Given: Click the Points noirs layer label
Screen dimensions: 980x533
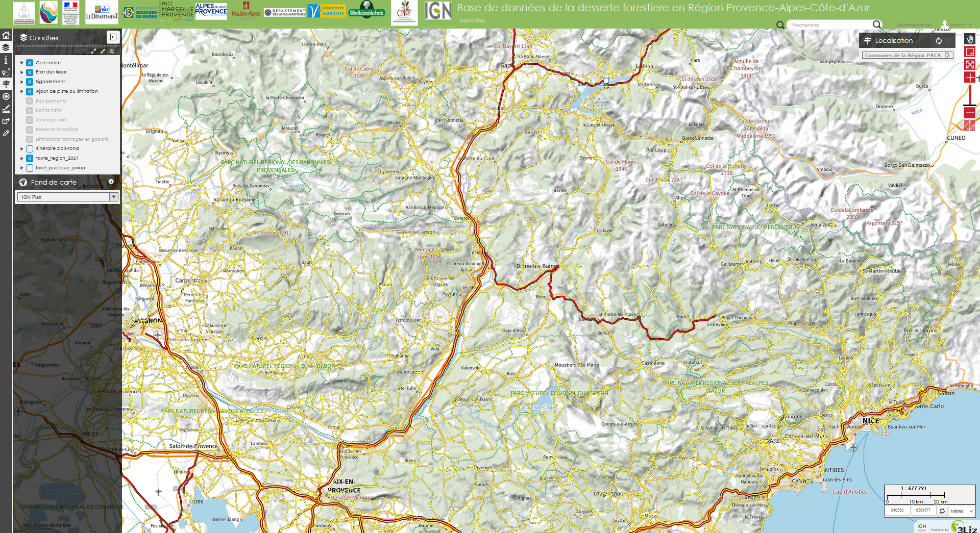Looking at the screenshot, I should click(48, 110).
